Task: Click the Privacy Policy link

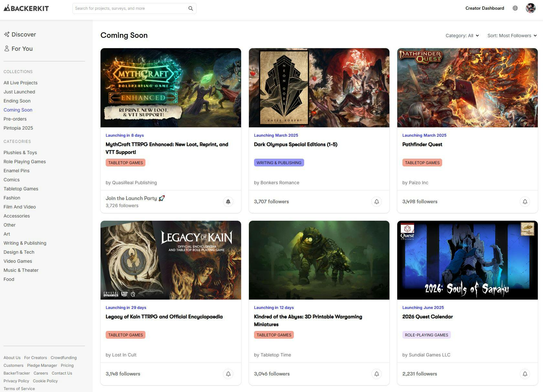Action: coord(16,381)
